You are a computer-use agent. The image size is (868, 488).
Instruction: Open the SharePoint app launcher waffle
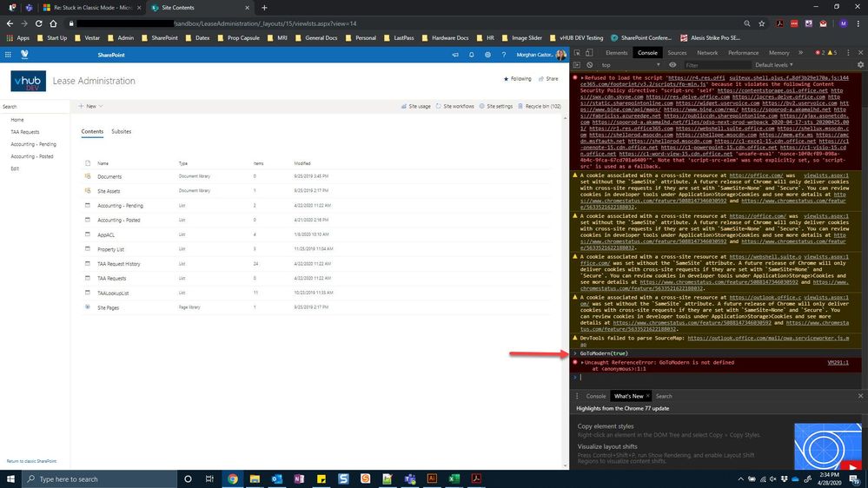tap(8, 55)
